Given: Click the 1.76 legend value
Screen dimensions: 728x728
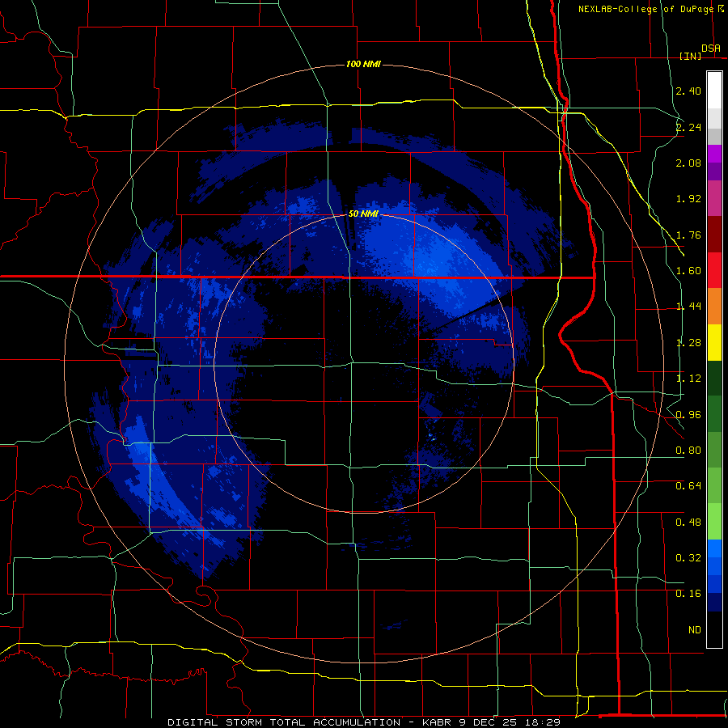Looking at the screenshot, I should point(688,235).
